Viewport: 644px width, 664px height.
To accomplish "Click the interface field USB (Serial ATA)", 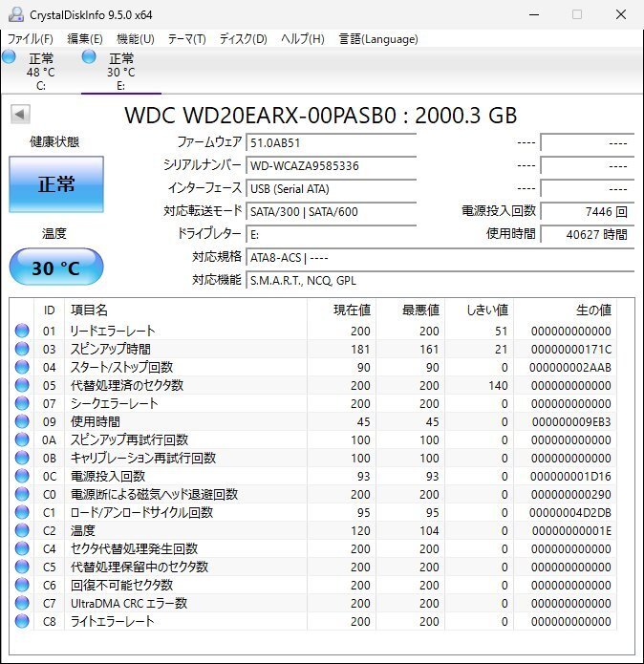I will (332, 188).
